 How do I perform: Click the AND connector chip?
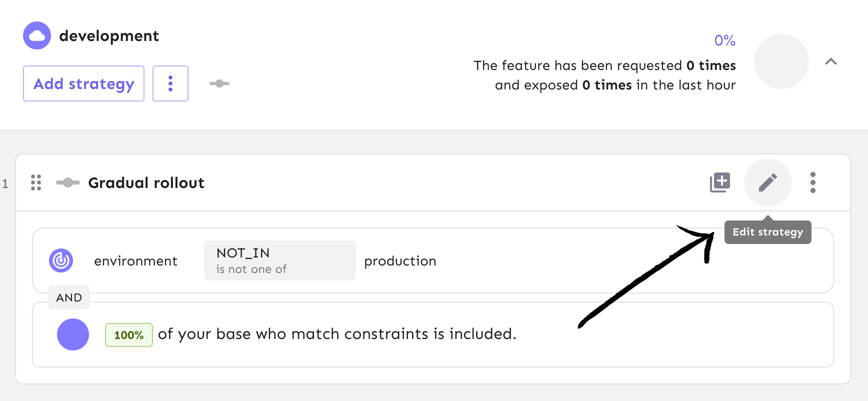point(69,297)
